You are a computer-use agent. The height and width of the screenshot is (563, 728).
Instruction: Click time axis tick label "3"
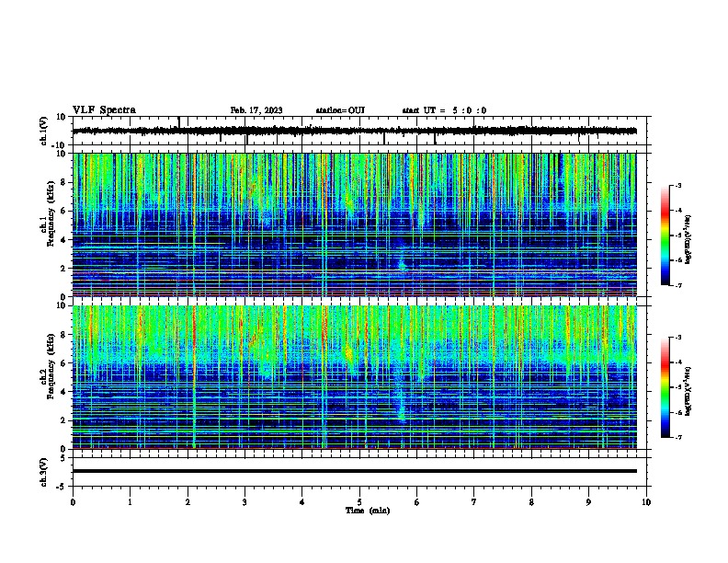(245, 502)
